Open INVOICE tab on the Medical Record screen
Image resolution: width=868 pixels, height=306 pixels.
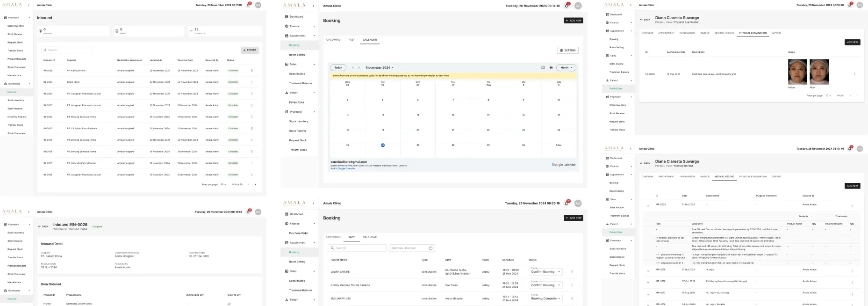tap(705, 177)
